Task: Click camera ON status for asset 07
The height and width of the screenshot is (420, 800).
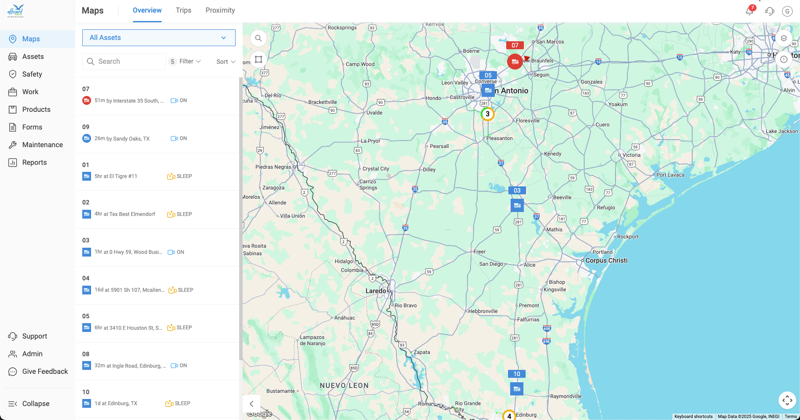Action: click(179, 101)
